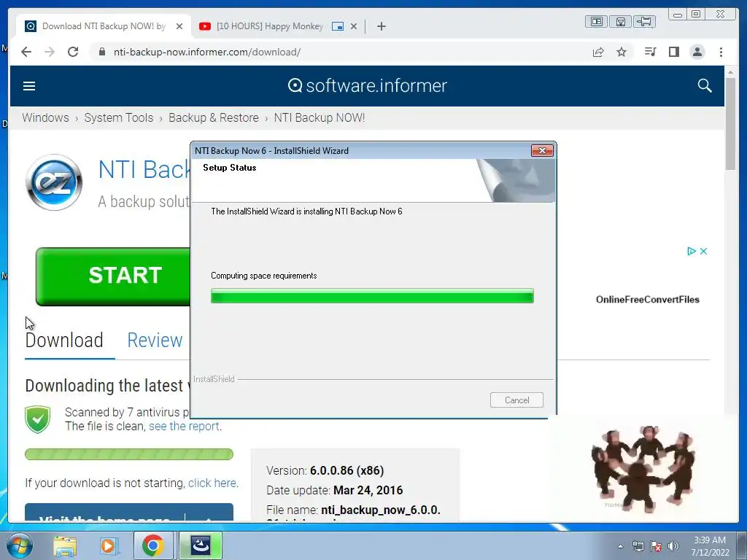Click NTI Backup NOW! breadcrumb
Image resolution: width=747 pixels, height=560 pixels.
coord(320,117)
